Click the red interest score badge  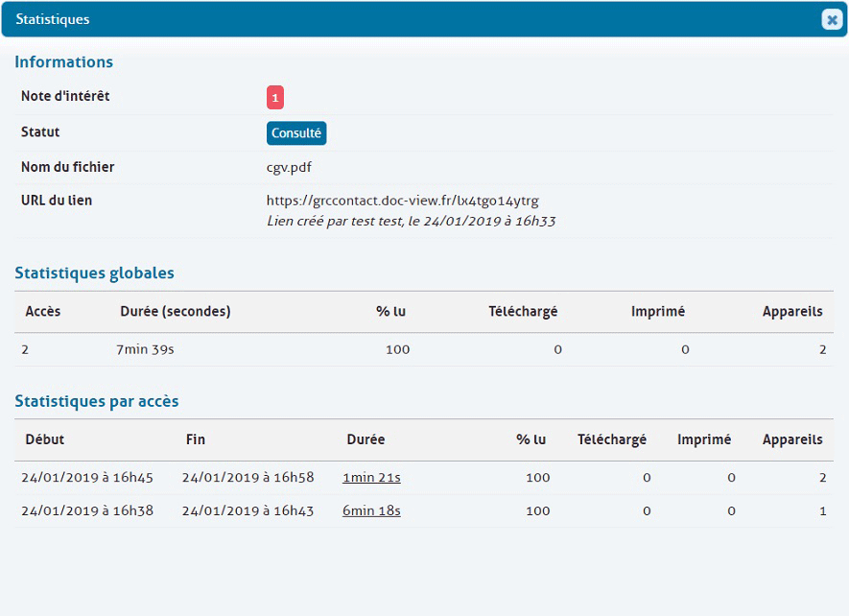[275, 98]
